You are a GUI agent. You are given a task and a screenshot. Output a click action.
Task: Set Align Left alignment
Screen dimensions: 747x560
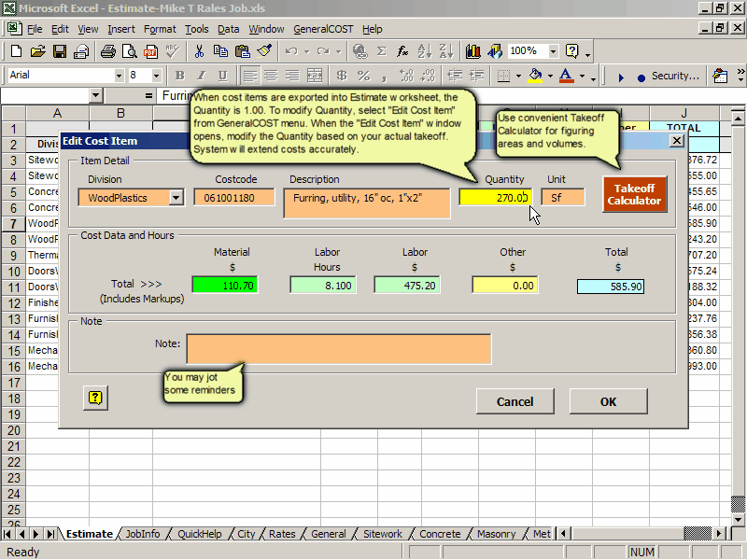pos(249,76)
